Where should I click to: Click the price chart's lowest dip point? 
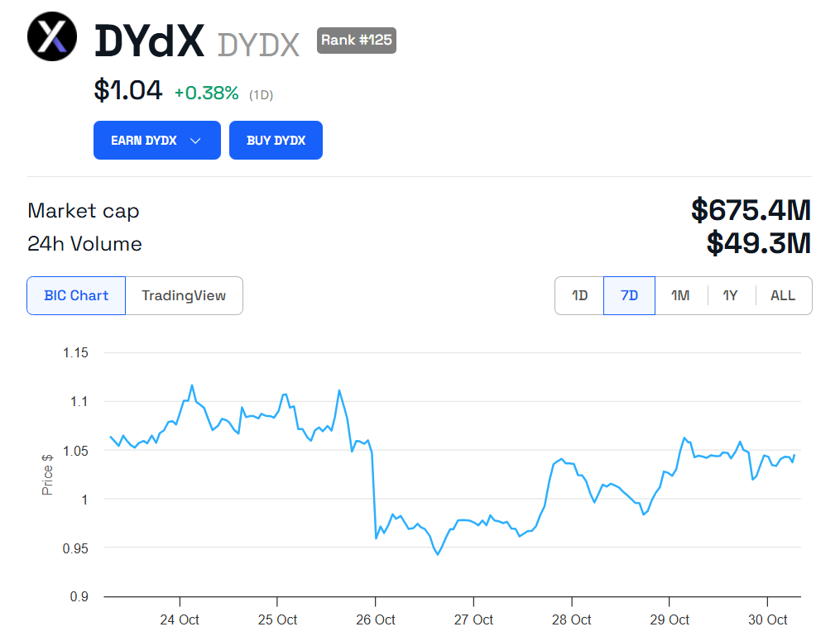(438, 553)
